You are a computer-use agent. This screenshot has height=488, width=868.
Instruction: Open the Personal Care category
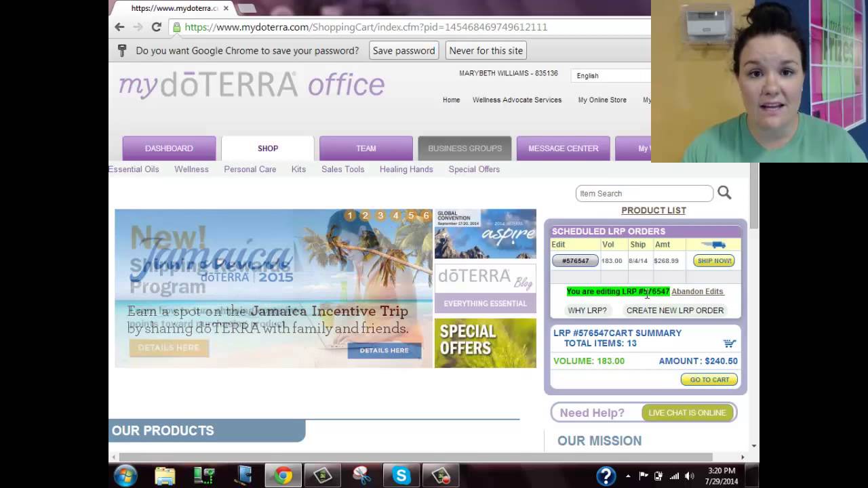tap(250, 169)
